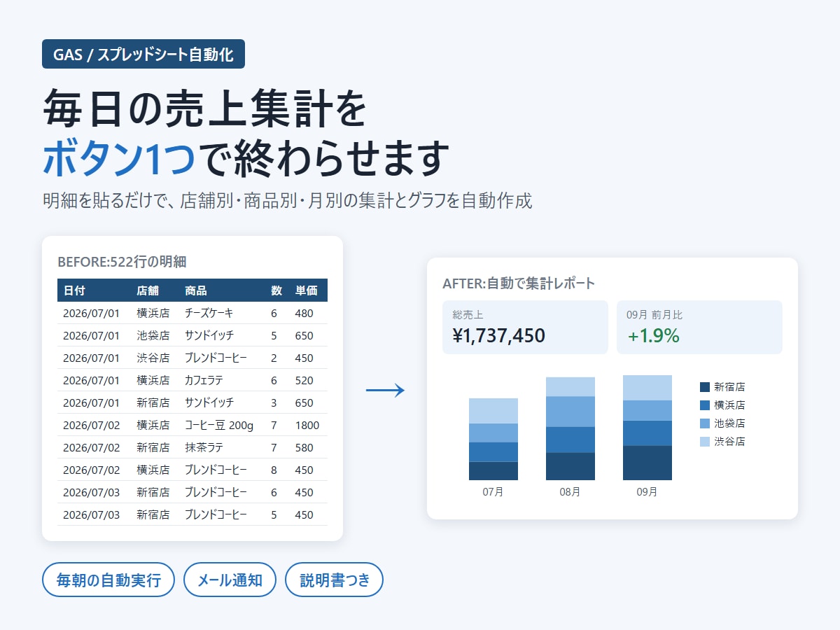Select the 単価 column header
Viewport: 840px width, 630px height.
tap(307, 290)
